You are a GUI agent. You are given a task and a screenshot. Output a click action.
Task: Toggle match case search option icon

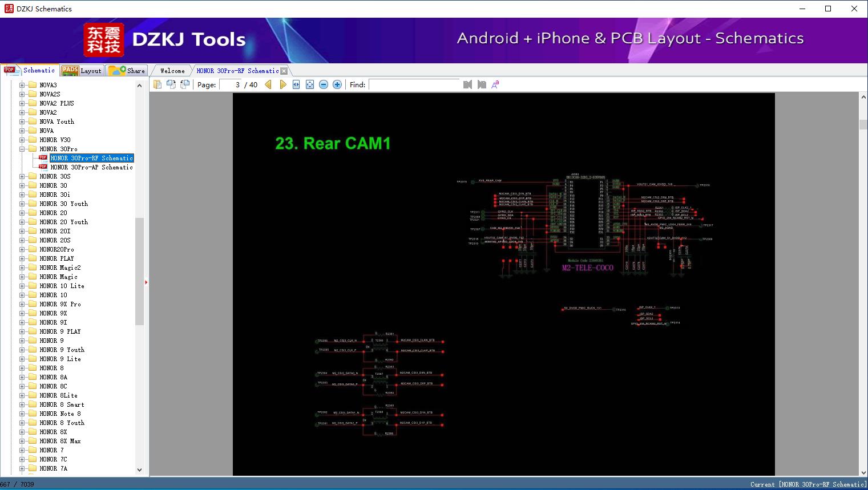pyautogui.click(x=495, y=84)
